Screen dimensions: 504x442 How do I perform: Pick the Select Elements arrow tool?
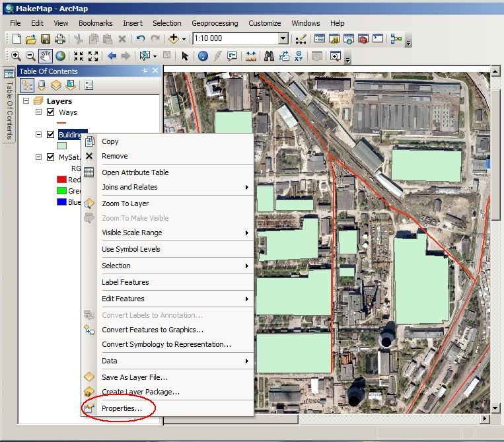coord(185,56)
